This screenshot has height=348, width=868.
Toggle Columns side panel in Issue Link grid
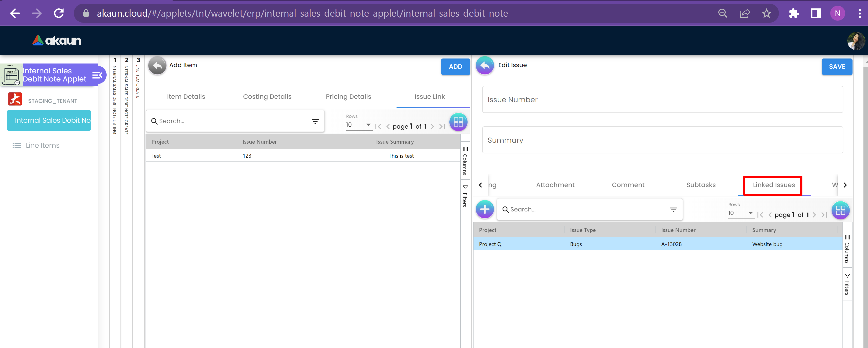point(465,161)
